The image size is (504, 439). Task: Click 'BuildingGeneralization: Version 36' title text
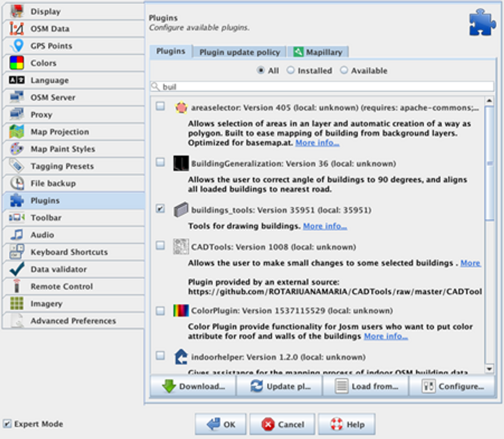pos(293,164)
